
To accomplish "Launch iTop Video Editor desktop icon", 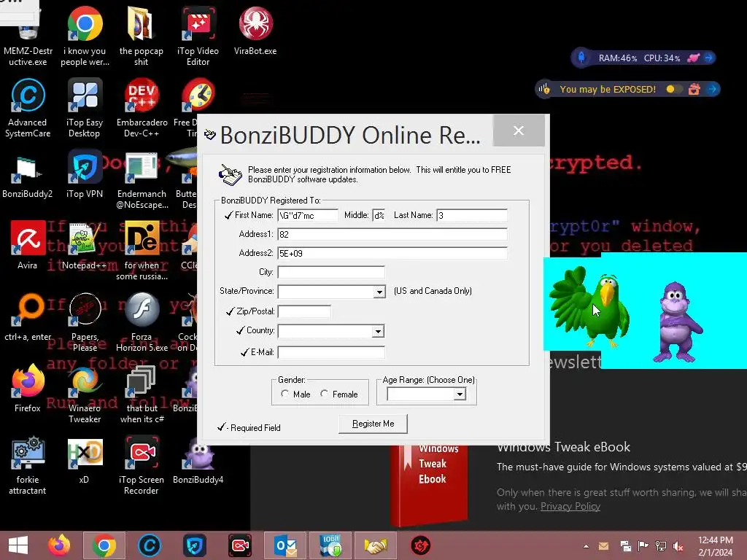I will [198, 36].
